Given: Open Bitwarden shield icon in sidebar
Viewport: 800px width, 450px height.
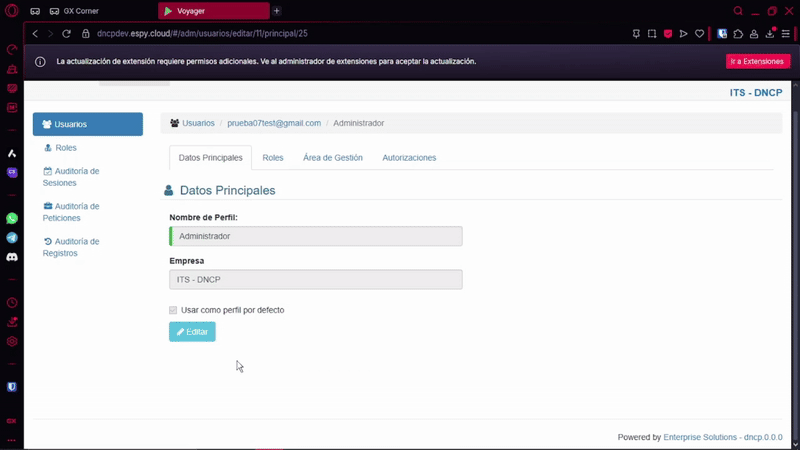Looking at the screenshot, I should (x=12, y=387).
